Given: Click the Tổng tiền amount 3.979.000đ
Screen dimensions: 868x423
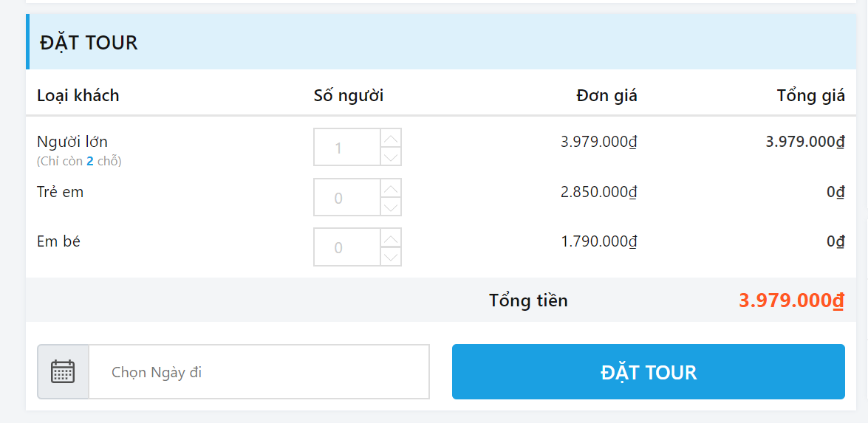Looking at the screenshot, I should click(792, 300).
